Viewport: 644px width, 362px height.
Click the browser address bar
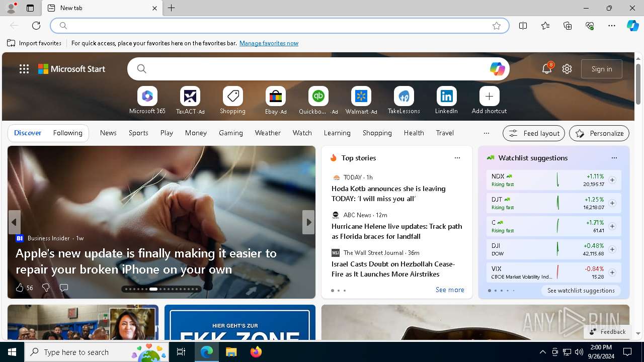(x=280, y=26)
